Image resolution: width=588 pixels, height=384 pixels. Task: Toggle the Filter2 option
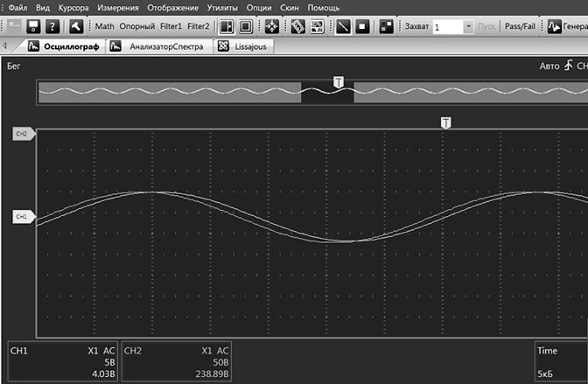(x=199, y=26)
